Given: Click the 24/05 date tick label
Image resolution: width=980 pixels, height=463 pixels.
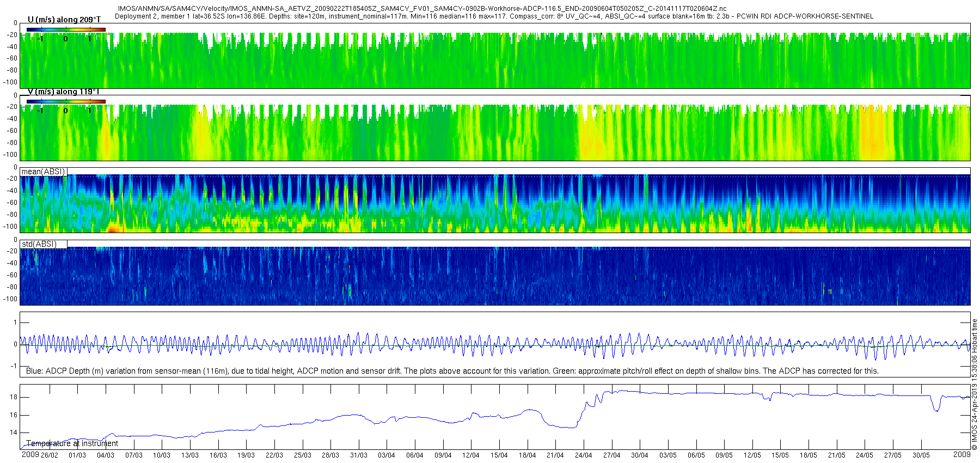Looking at the screenshot, I should point(865,455).
